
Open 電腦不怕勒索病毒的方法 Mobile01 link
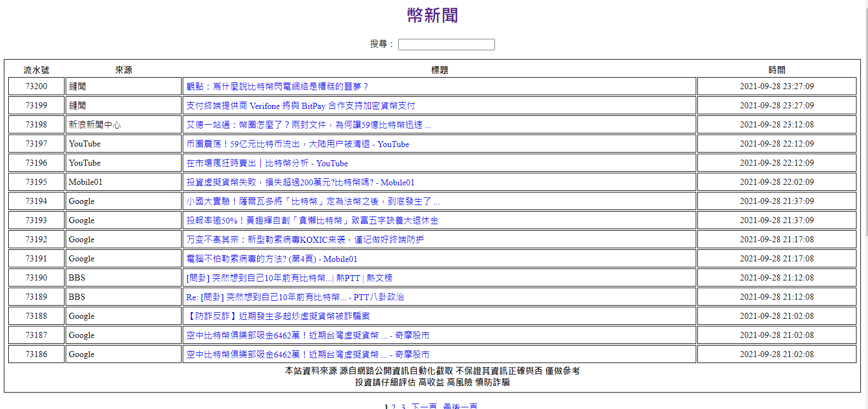271,259
